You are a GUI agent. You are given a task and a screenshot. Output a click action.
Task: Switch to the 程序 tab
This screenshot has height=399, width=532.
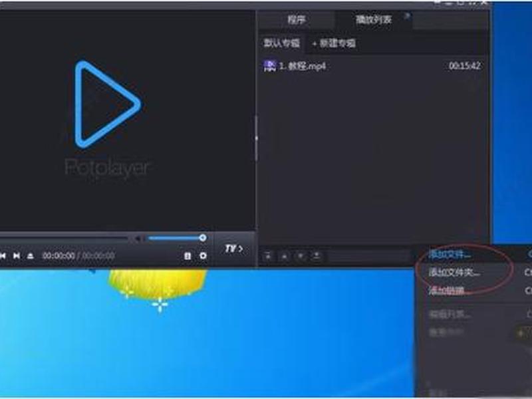click(297, 20)
